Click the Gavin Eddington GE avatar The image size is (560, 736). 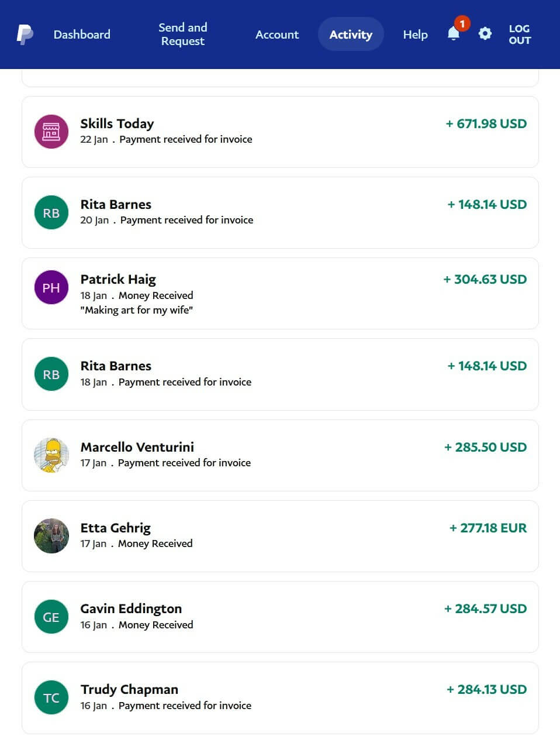click(x=51, y=617)
